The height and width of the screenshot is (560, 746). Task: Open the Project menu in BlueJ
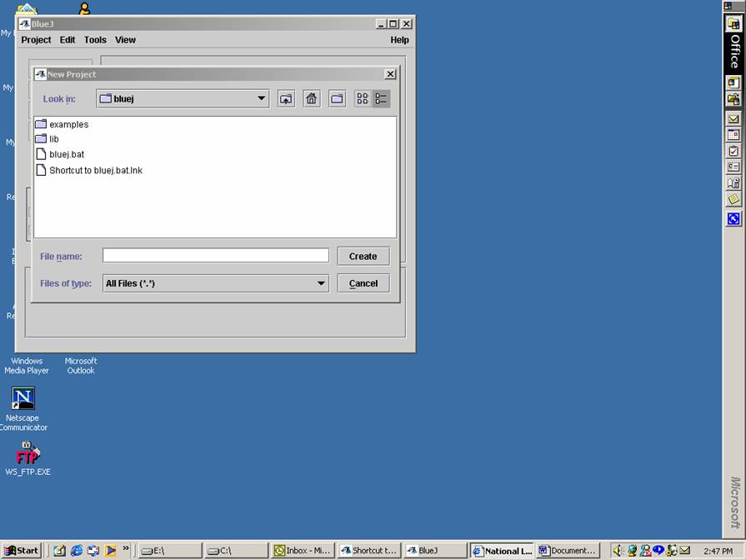(36, 40)
